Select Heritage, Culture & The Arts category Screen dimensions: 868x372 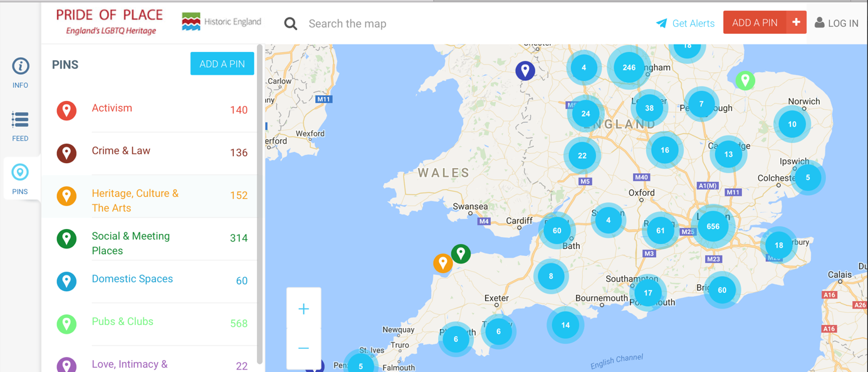(135, 200)
